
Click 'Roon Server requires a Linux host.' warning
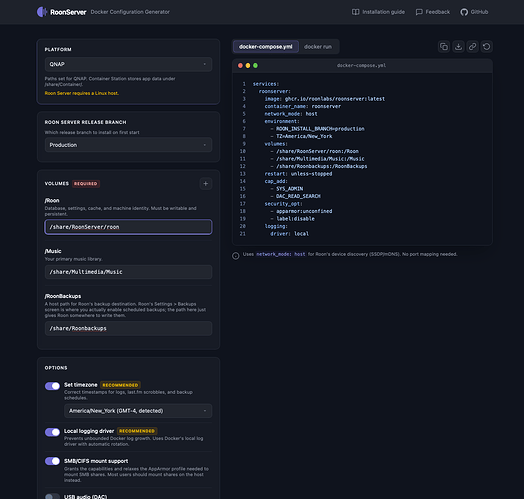pos(82,93)
